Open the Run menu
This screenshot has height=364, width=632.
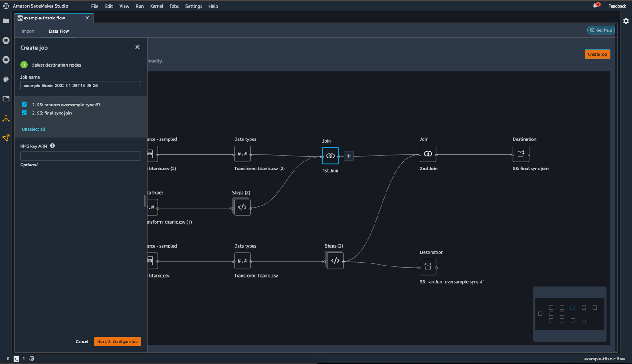click(140, 6)
